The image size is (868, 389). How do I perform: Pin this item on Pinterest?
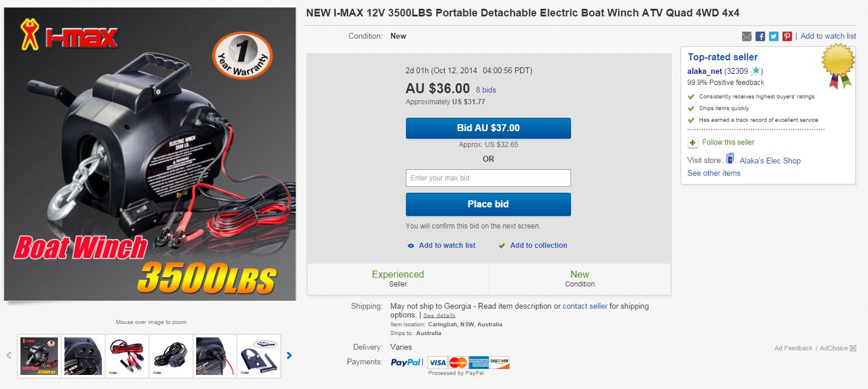pyautogui.click(x=787, y=36)
